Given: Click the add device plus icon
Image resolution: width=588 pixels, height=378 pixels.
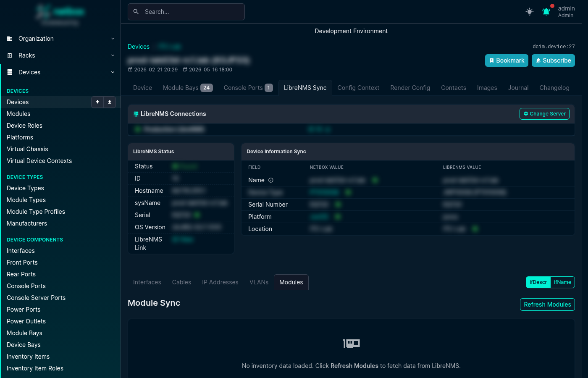Looking at the screenshot, I should (97, 102).
